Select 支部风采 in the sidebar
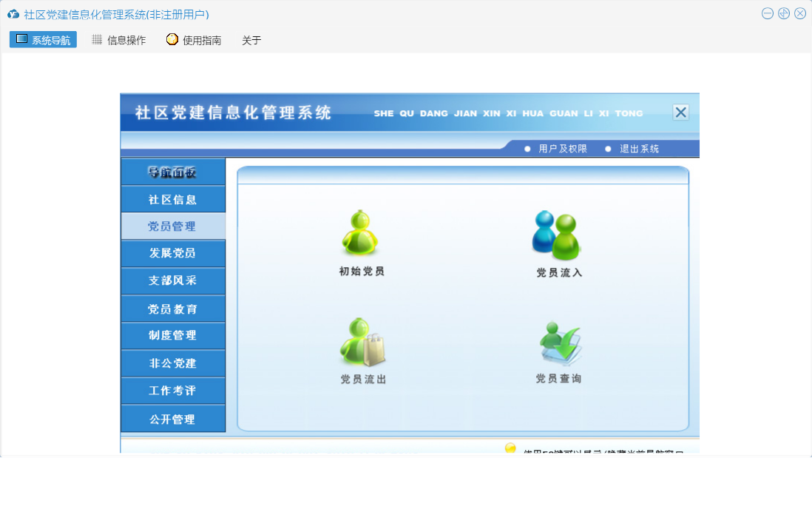 (173, 280)
